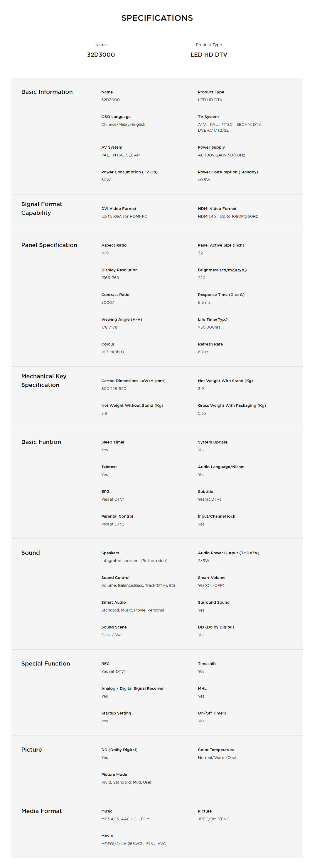Select the Picture section heading
This screenshot has width=317, height=868.
[31, 749]
